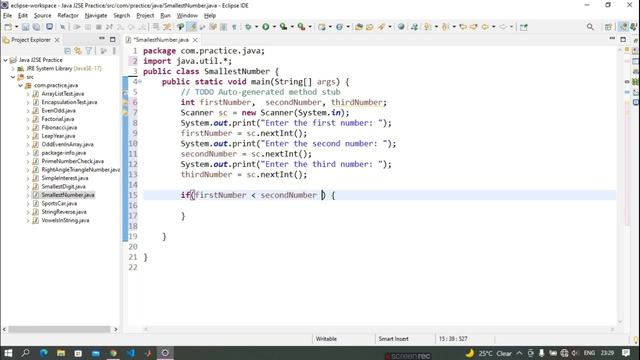Click the globe web browser icon
Viewport: 640px width, 360px height.
pos(401,27)
